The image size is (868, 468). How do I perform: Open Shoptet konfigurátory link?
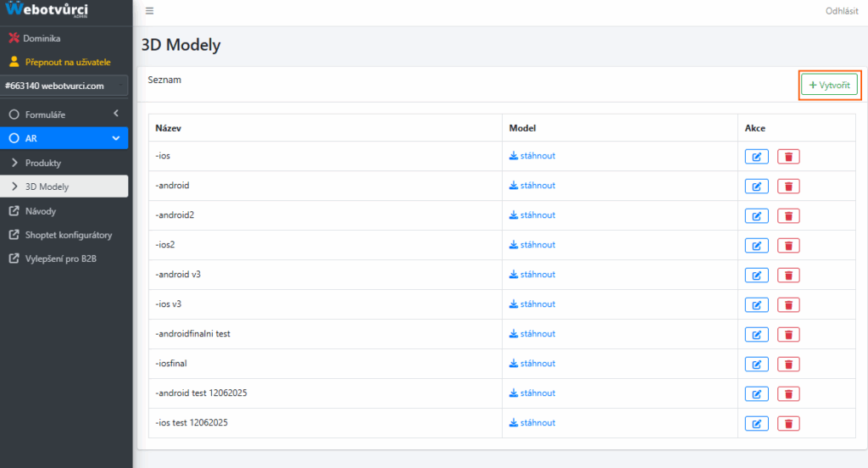click(x=64, y=235)
